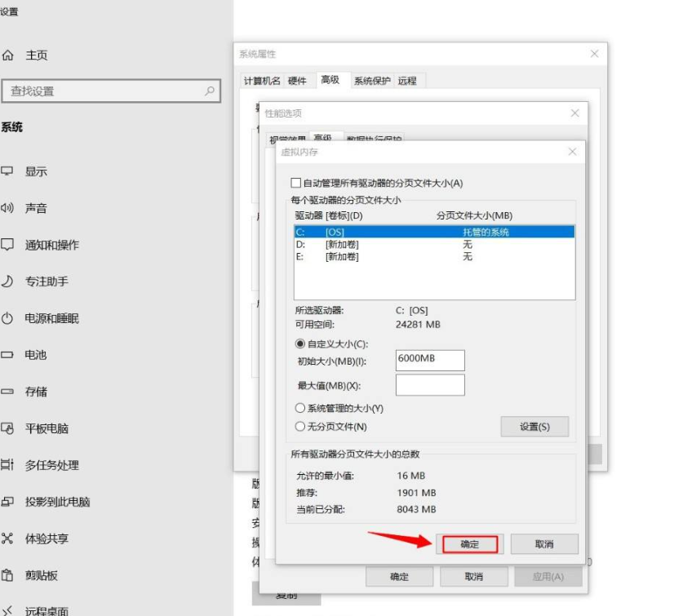Open 存储 settings page
683x616 pixels.
(x=36, y=392)
